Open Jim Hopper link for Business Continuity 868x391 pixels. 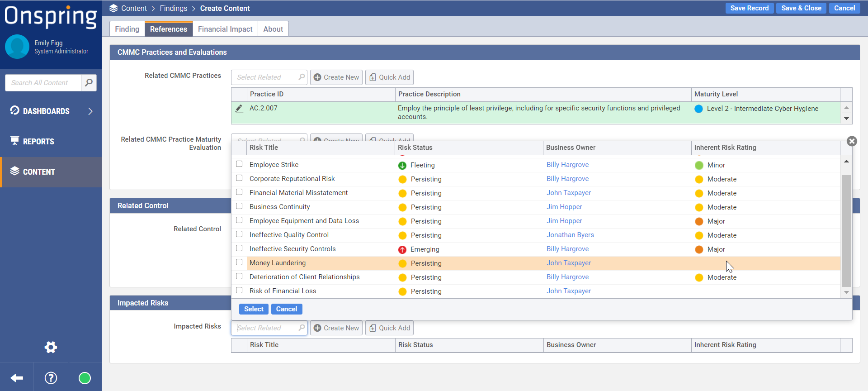click(x=564, y=207)
